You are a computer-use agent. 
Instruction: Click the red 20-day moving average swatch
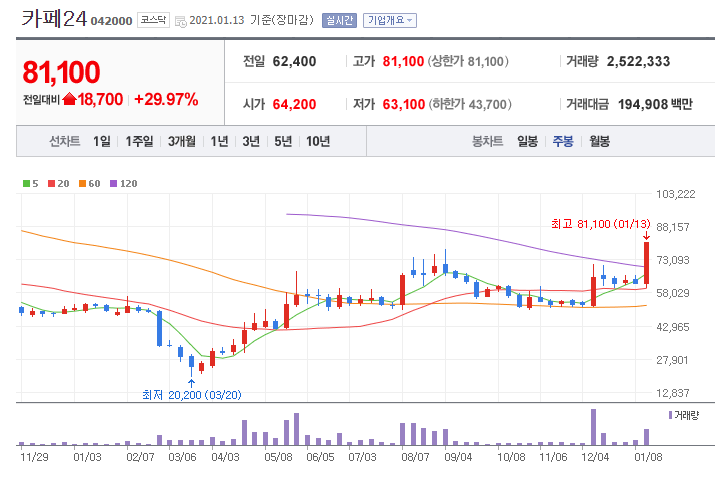pyautogui.click(x=51, y=183)
